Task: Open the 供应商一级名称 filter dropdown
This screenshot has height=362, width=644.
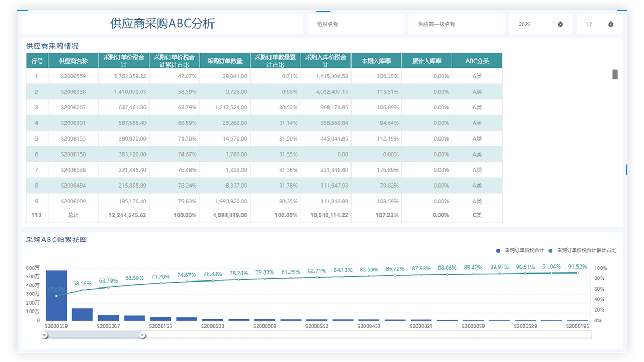Action: pyautogui.click(x=456, y=25)
